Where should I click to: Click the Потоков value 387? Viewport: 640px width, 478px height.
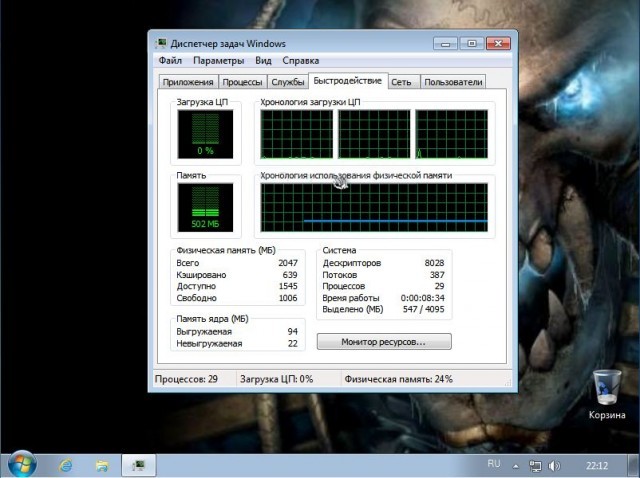click(x=437, y=275)
